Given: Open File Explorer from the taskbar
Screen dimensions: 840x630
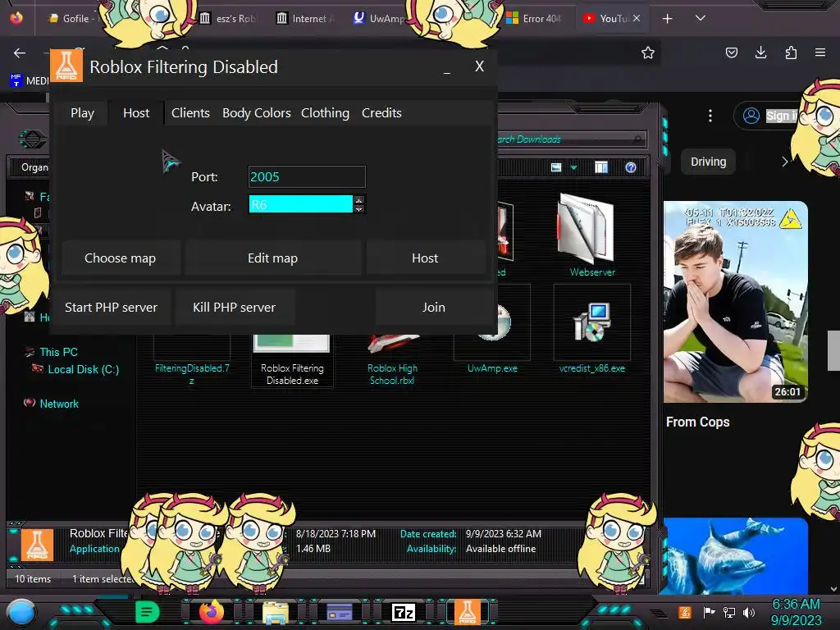Looking at the screenshot, I should (276, 612).
